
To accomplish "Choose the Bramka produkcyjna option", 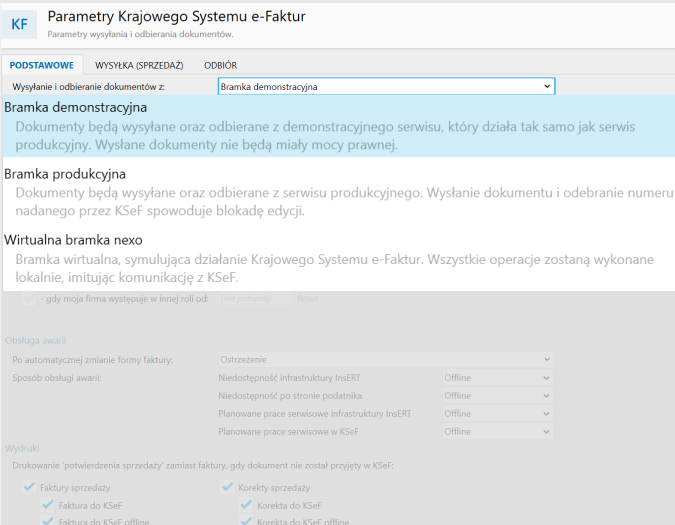I will click(65, 174).
